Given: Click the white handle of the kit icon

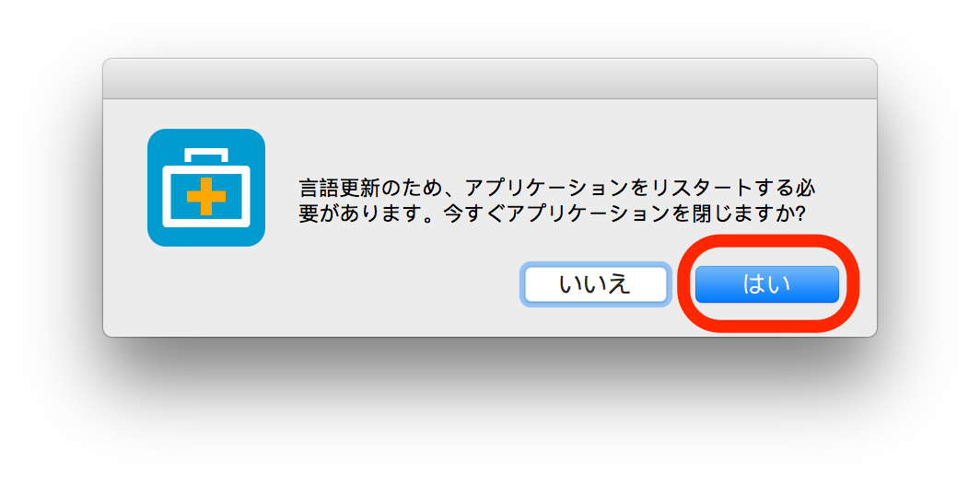Looking at the screenshot, I should 206,155.
